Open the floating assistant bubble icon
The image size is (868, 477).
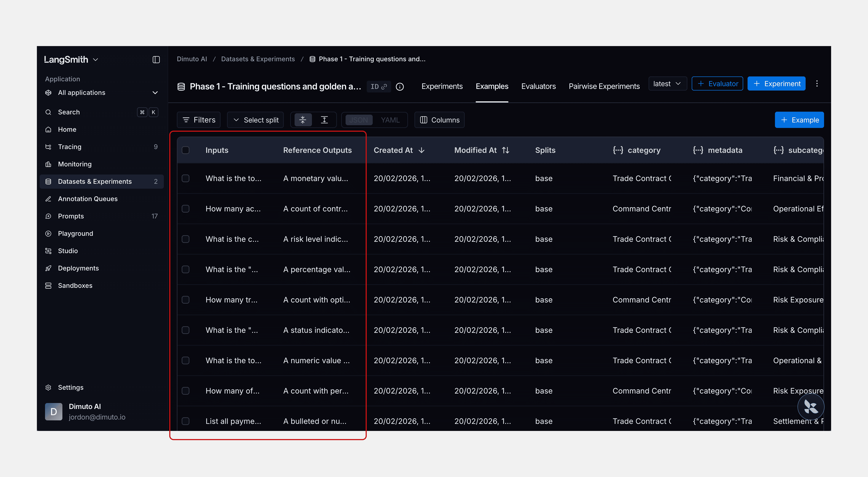click(811, 407)
